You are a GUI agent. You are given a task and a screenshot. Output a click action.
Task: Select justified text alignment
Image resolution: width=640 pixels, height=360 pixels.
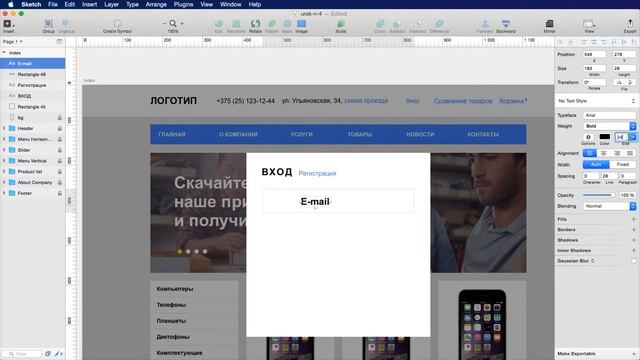630,153
